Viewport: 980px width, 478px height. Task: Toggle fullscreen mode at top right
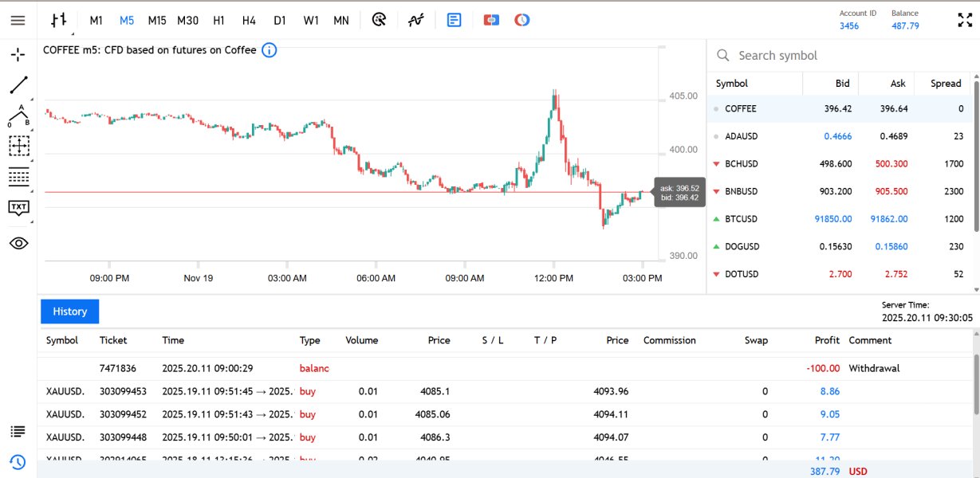point(964,21)
